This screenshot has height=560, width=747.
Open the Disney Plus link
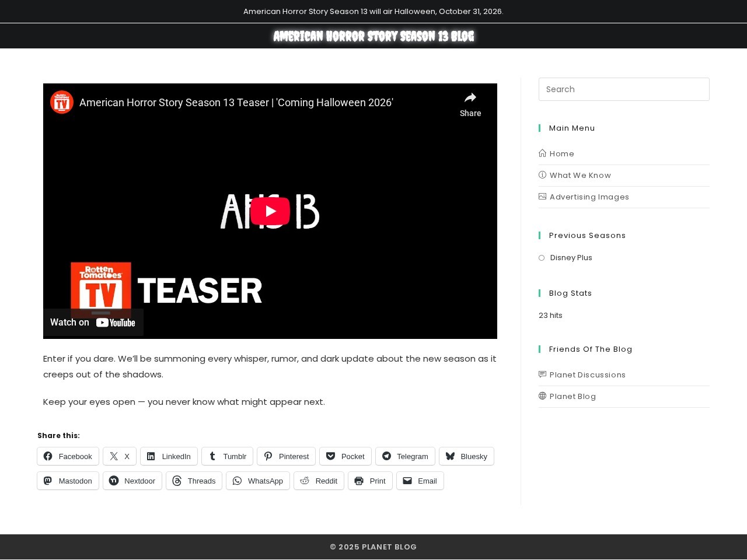571,258
